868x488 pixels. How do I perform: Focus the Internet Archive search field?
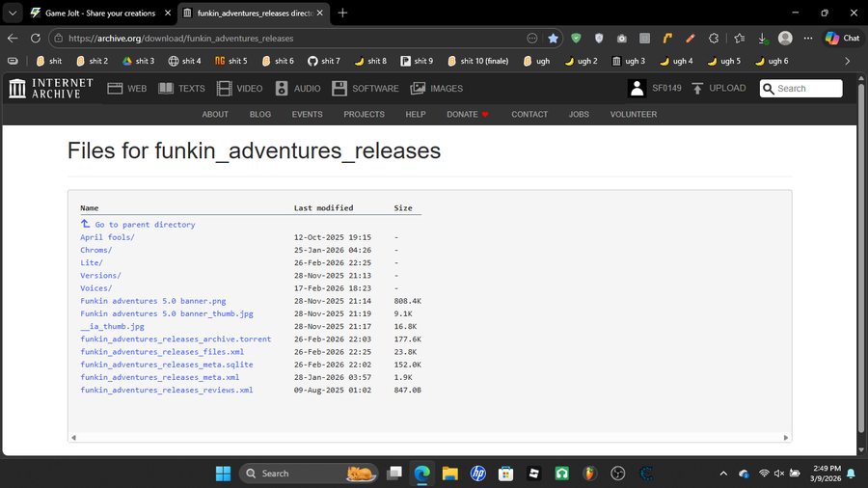pyautogui.click(x=801, y=89)
